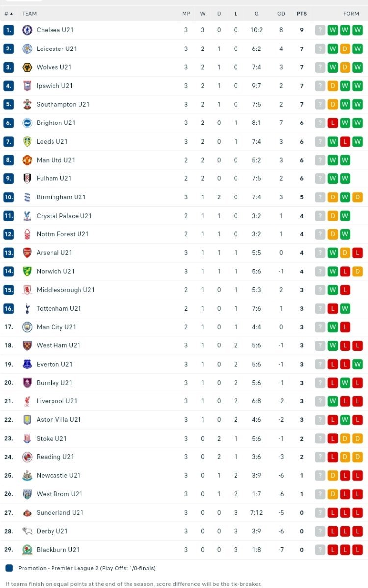The width and height of the screenshot is (368, 588).
Task: Click the Chelsea U21 club crest
Action: [27, 30]
